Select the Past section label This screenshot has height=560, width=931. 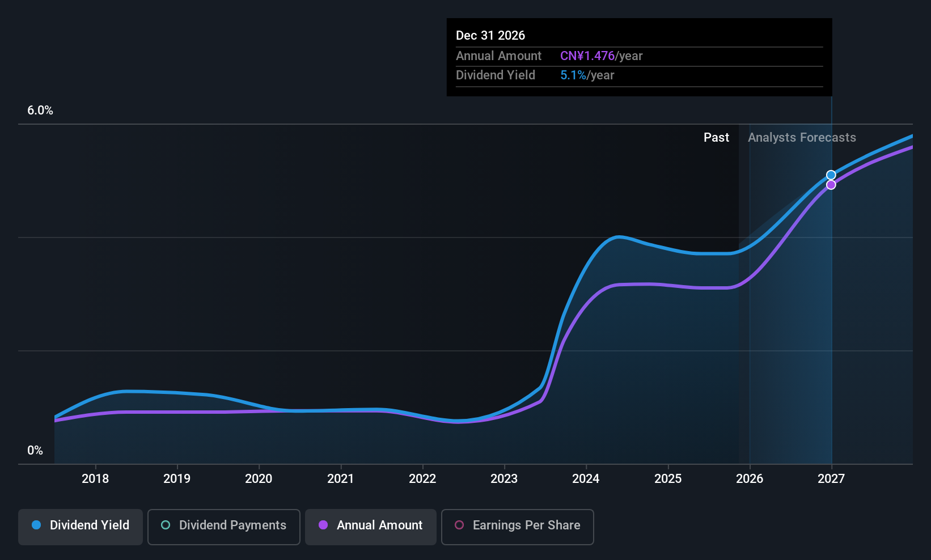(716, 137)
